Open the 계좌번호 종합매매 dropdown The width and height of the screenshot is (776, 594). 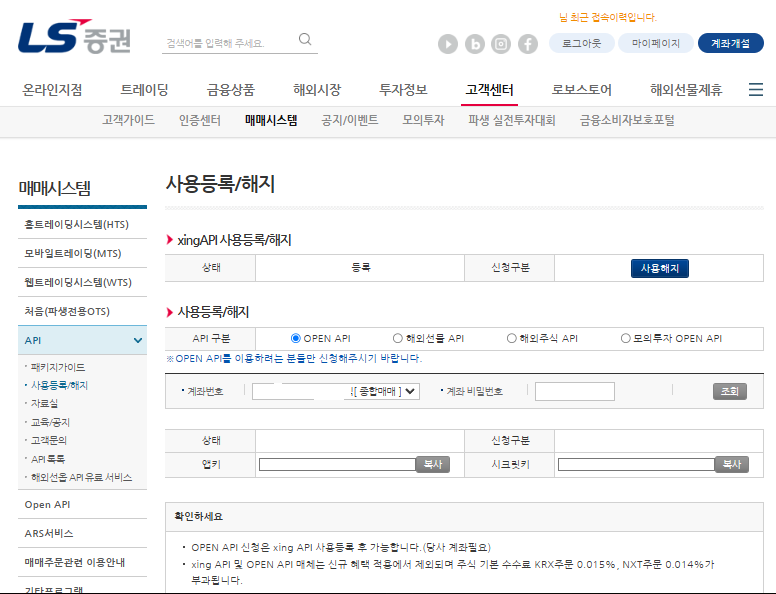[x=336, y=391]
